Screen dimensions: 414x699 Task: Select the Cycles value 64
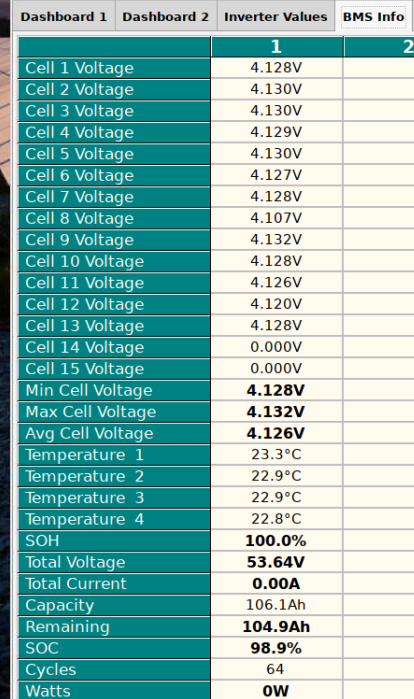pos(275,669)
